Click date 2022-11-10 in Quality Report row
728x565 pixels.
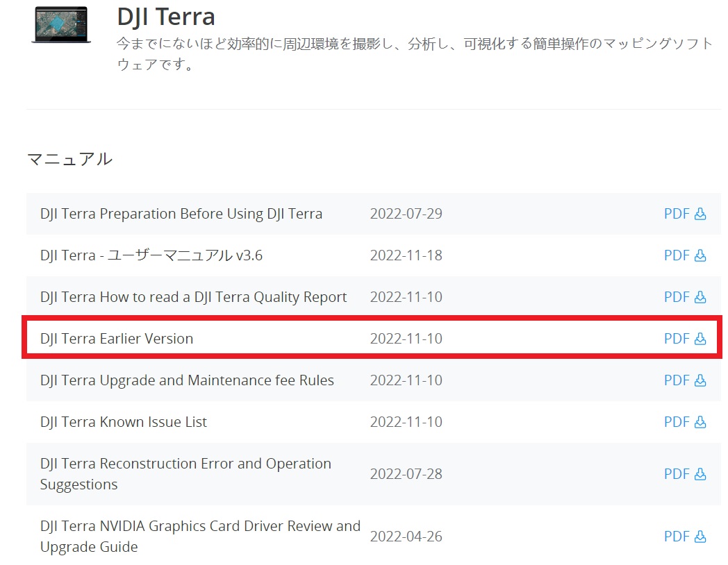click(406, 297)
